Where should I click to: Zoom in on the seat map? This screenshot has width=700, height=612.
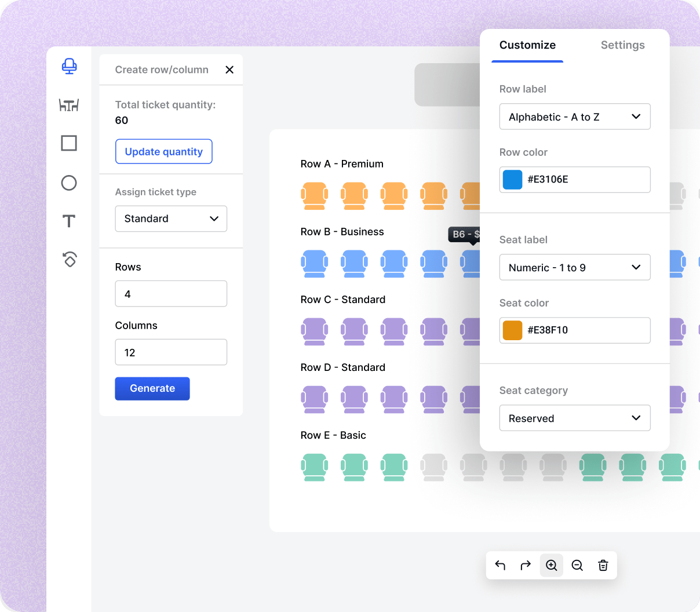coord(552,565)
